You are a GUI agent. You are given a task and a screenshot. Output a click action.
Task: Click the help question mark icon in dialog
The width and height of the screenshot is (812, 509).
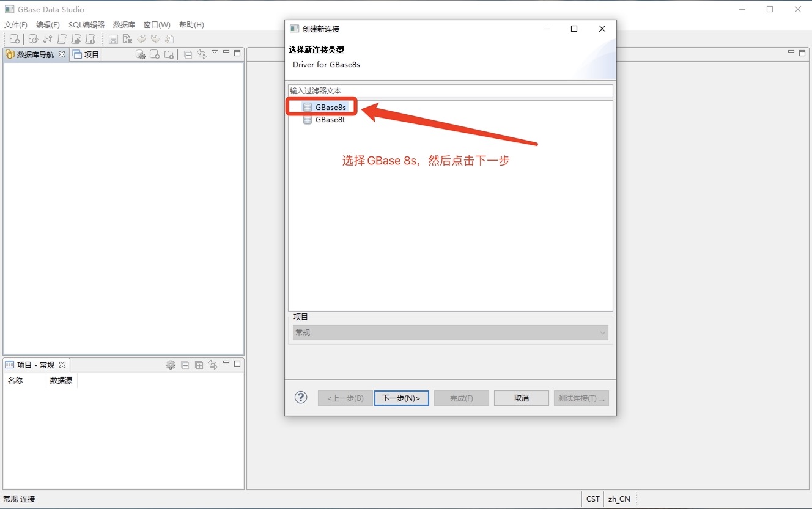[301, 398]
